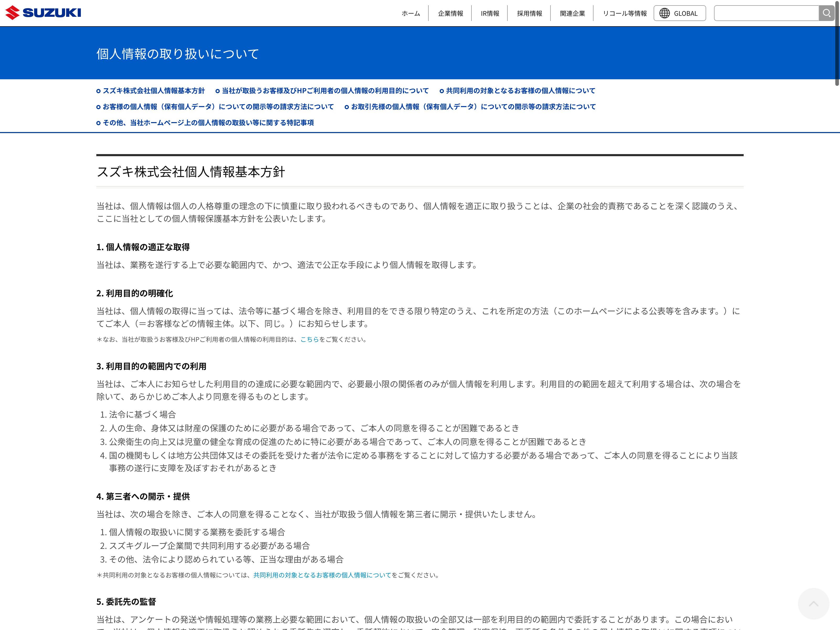The image size is (840, 630).
Task: Jump to 共同利用の対象となるお客様 anchor in top navigation
Action: (520, 91)
